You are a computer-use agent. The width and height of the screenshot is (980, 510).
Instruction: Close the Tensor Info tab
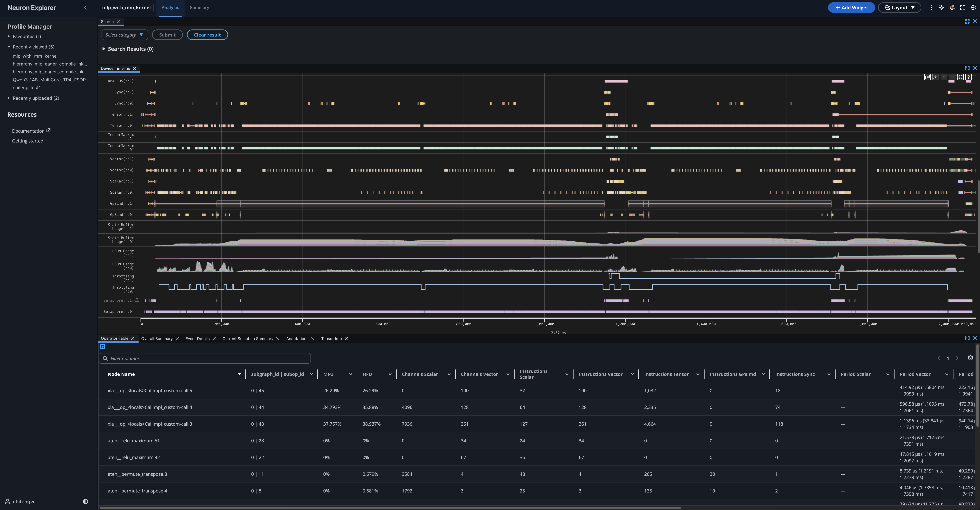click(x=346, y=339)
